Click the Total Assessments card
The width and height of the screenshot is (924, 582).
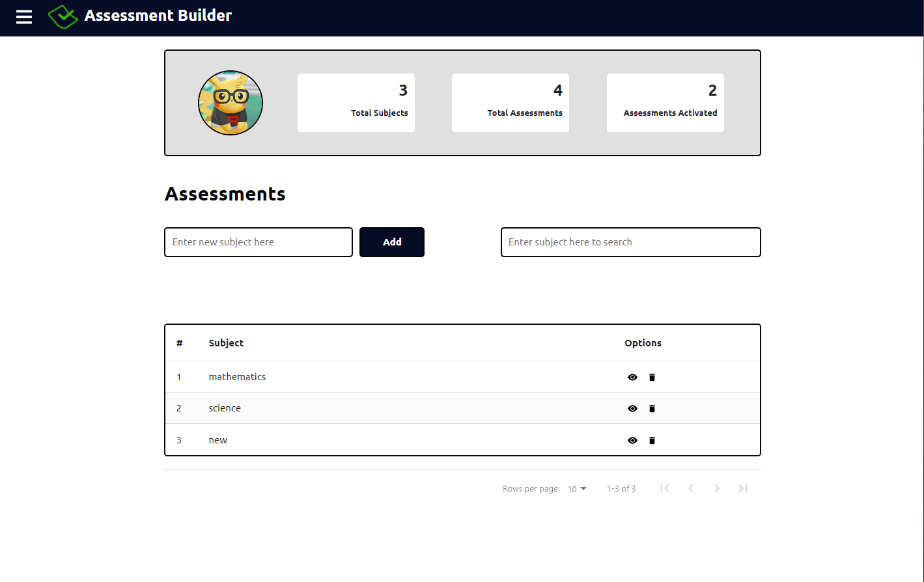[511, 103]
